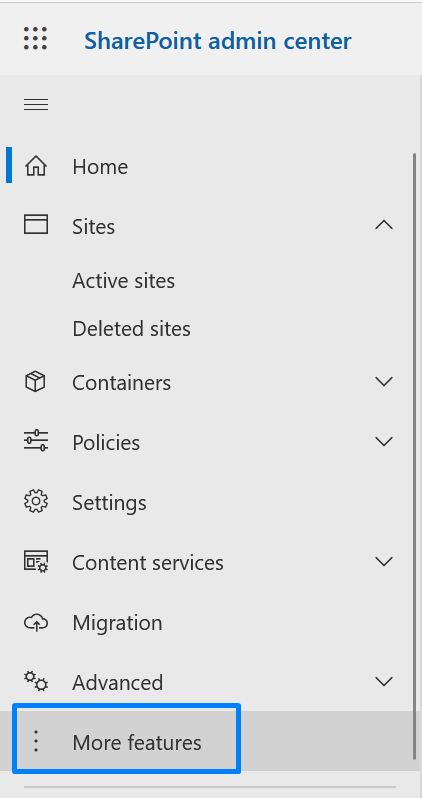This screenshot has width=422, height=798.
Task: Click the Sites window icon
Action: coord(36,224)
